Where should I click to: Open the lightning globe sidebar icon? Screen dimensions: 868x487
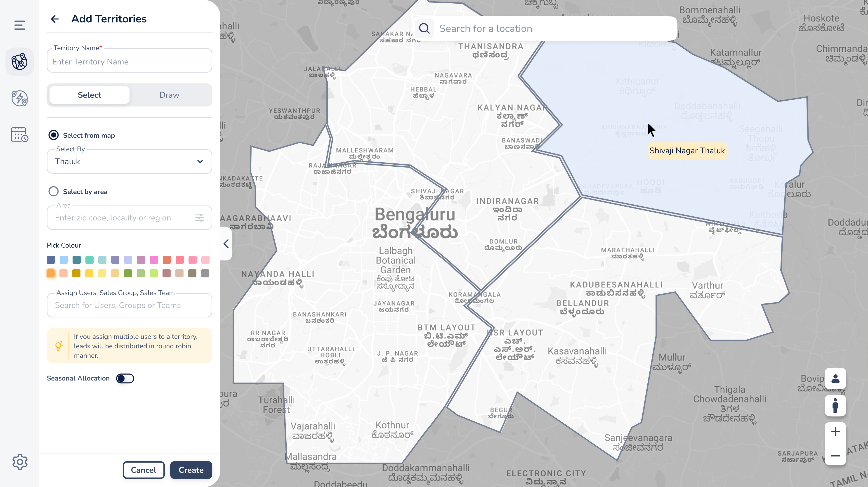click(19, 98)
